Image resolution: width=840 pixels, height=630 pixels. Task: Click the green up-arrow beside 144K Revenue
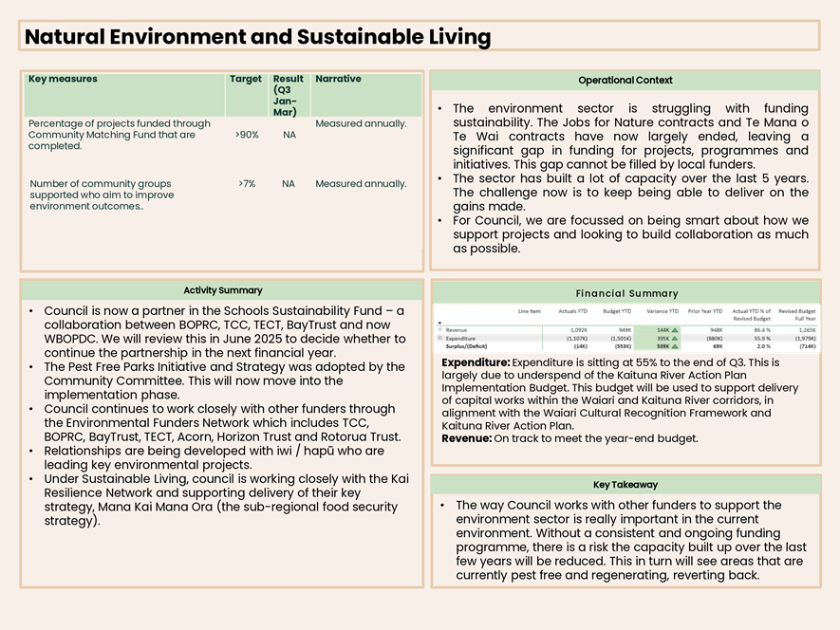point(675,330)
